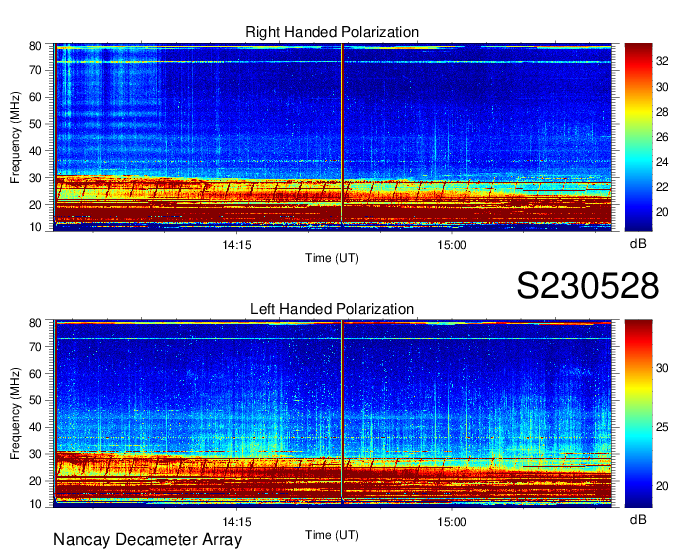Click the top spectrogram's 15:00 time label

[x=451, y=245]
